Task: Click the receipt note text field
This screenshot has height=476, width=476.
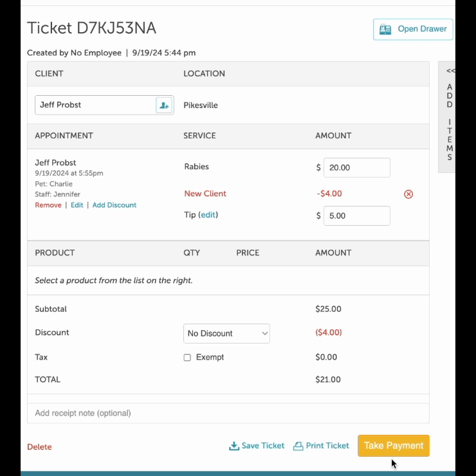Action: click(228, 413)
